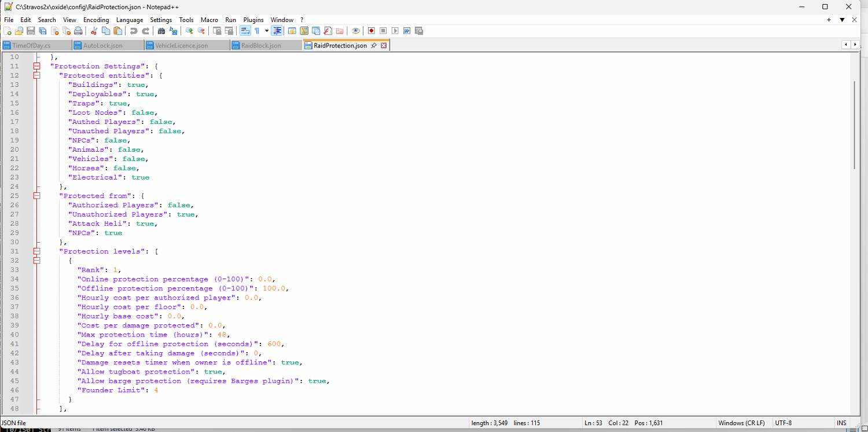
Task: Start macro recording with the red record icon
Action: (x=372, y=31)
